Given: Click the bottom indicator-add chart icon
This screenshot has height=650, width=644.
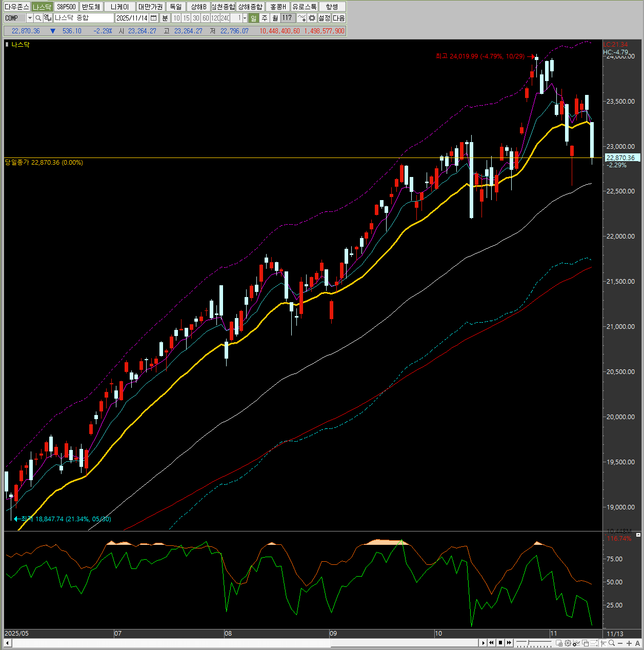Looking at the screenshot, I should click(x=576, y=643).
